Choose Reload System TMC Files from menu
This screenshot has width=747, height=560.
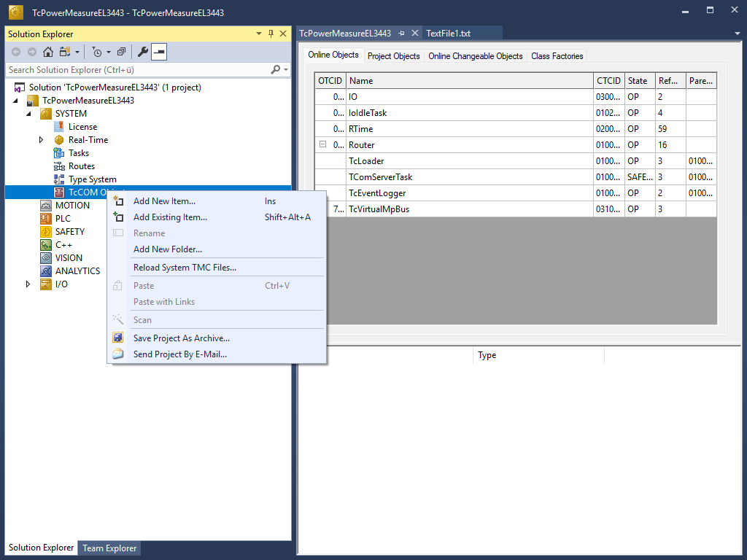click(x=185, y=268)
